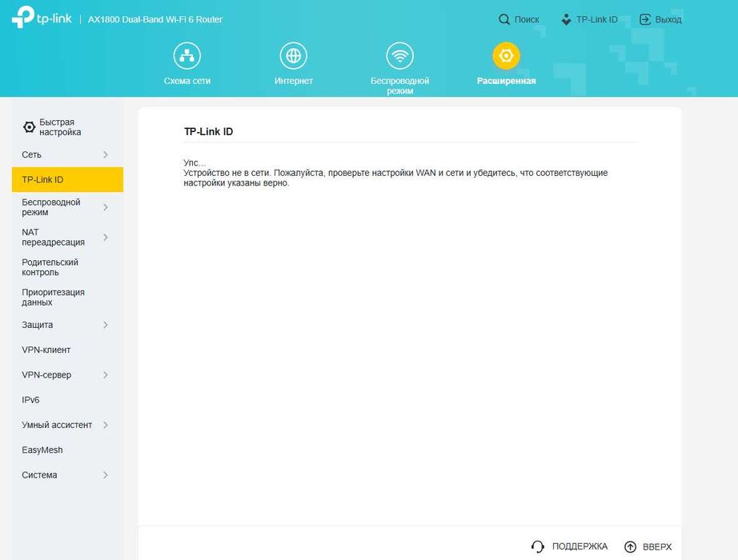
Task: Click the Упс… error text
Action: (195, 163)
